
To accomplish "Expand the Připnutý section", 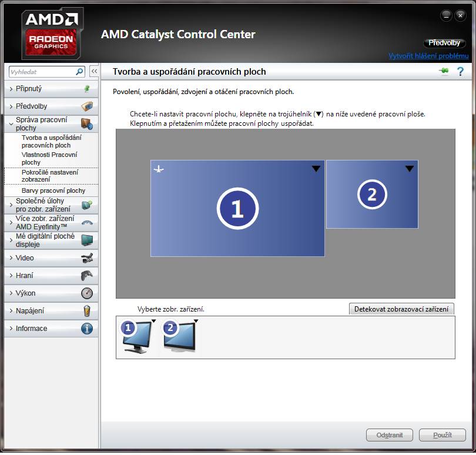I will pyautogui.click(x=11, y=89).
